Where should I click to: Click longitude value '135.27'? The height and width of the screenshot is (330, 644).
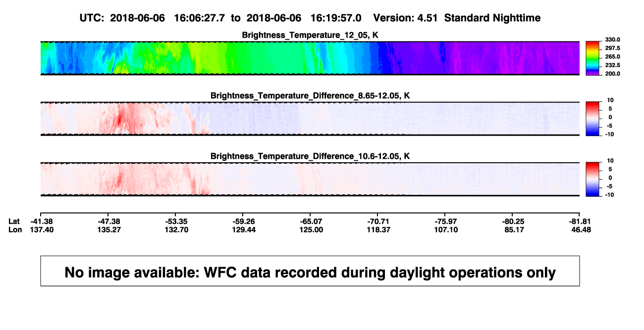[109, 230]
